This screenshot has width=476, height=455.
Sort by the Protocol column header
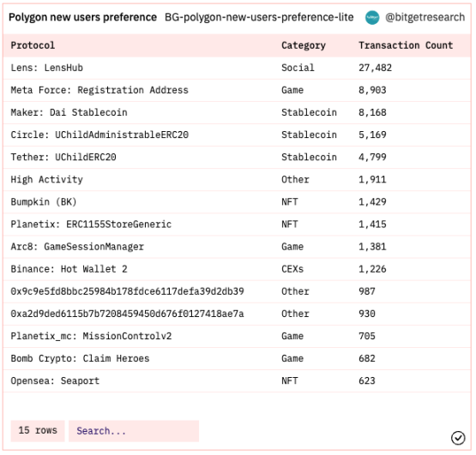(x=33, y=45)
